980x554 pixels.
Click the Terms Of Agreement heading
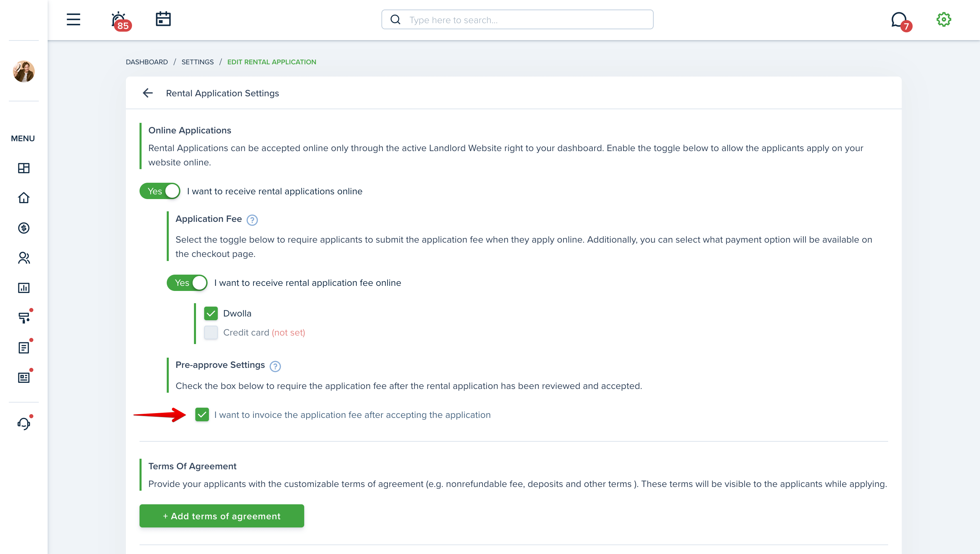click(193, 466)
